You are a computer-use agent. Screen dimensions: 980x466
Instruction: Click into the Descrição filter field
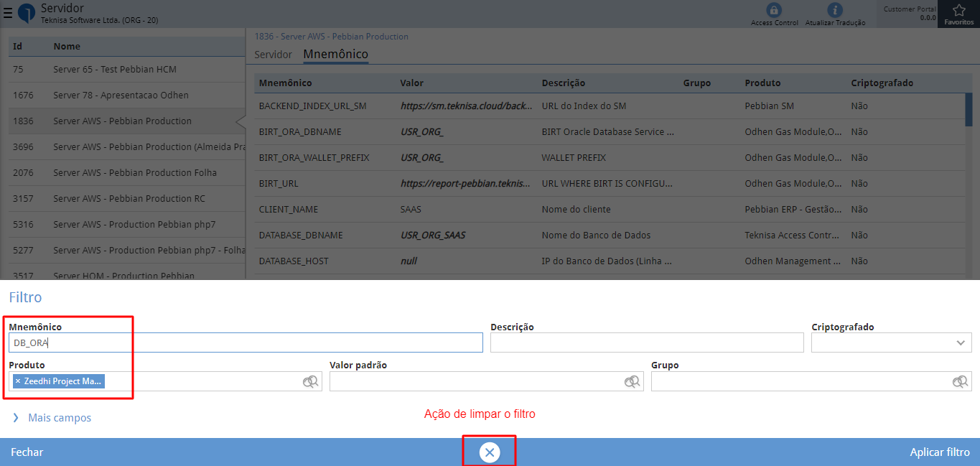[x=647, y=343]
